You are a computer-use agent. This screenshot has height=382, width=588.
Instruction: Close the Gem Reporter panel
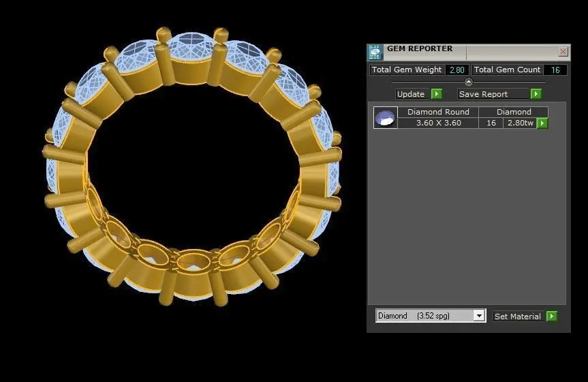(563, 52)
